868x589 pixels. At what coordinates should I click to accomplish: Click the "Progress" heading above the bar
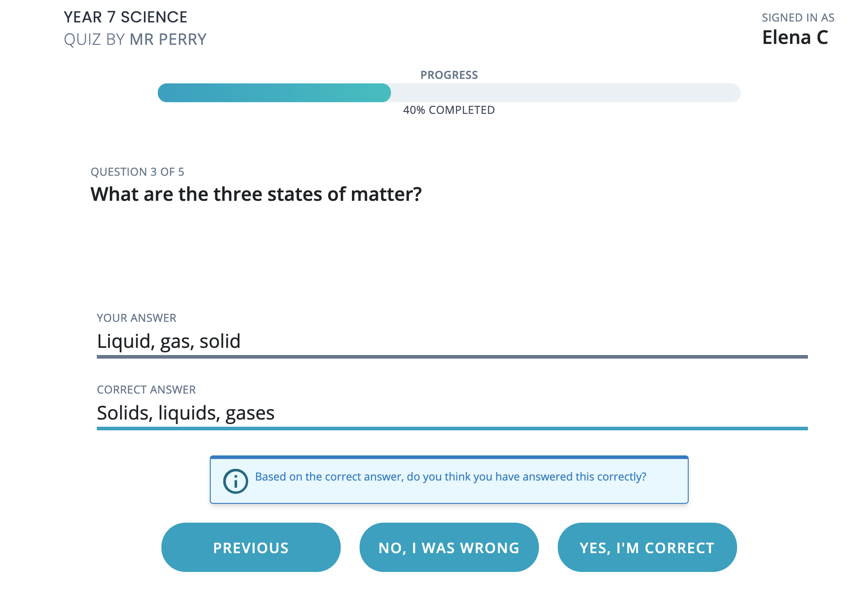(449, 75)
